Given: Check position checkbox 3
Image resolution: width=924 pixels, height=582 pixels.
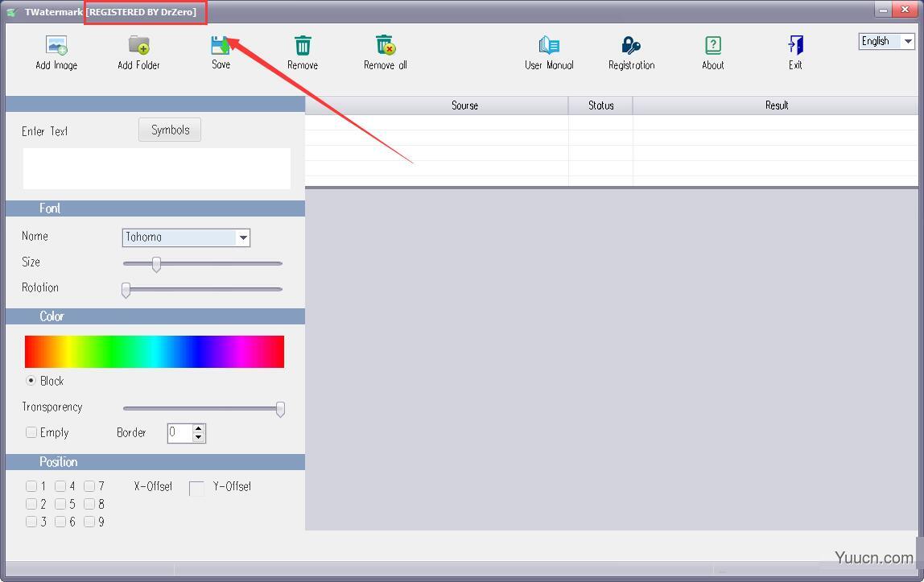Looking at the screenshot, I should (31, 522).
